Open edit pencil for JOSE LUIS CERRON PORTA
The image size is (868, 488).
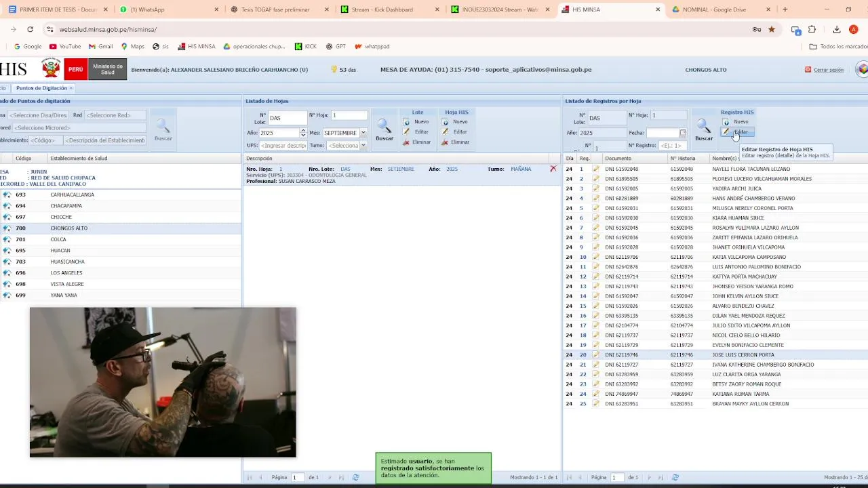coord(596,354)
